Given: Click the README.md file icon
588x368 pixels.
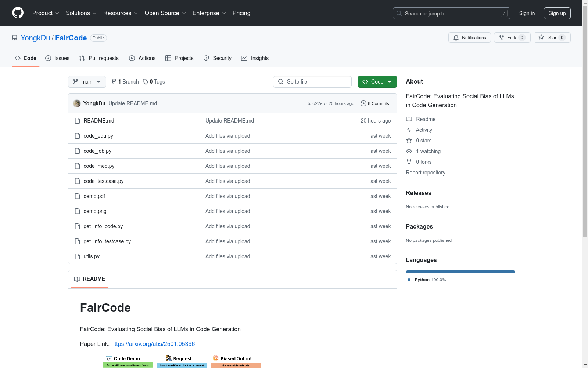Looking at the screenshot, I should click(77, 121).
